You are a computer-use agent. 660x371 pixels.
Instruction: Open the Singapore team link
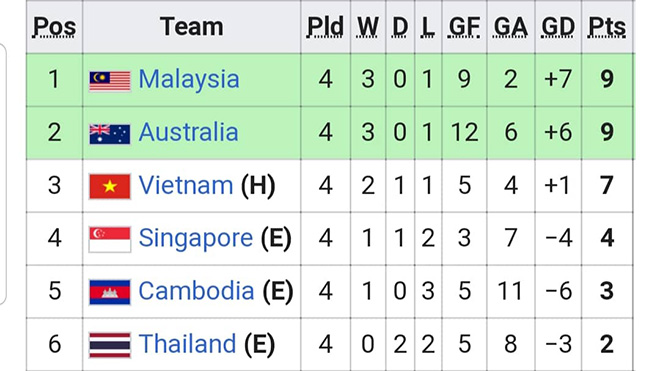[x=196, y=238]
